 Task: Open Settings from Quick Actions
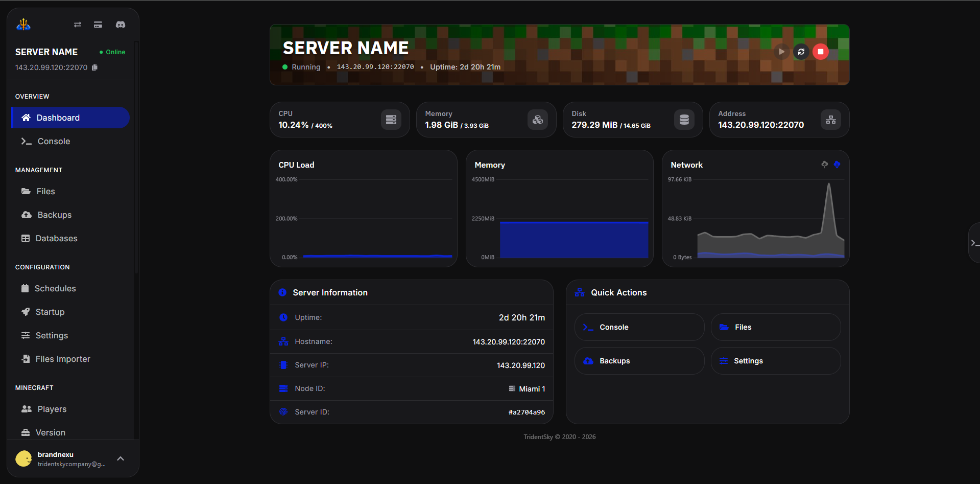[x=775, y=360]
